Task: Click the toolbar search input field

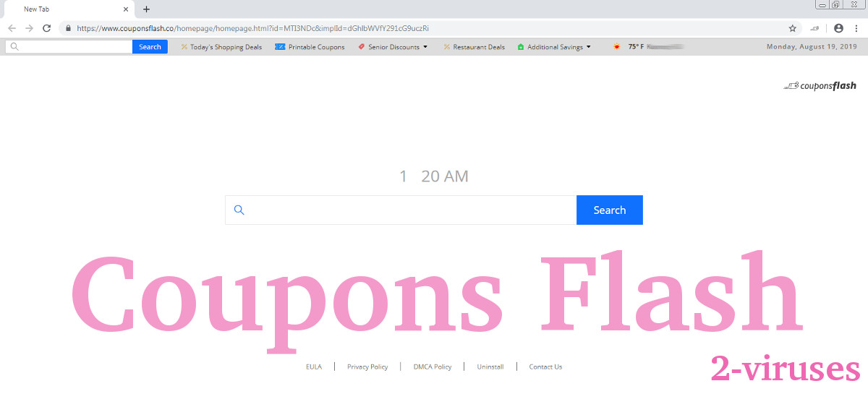Action: click(69, 47)
